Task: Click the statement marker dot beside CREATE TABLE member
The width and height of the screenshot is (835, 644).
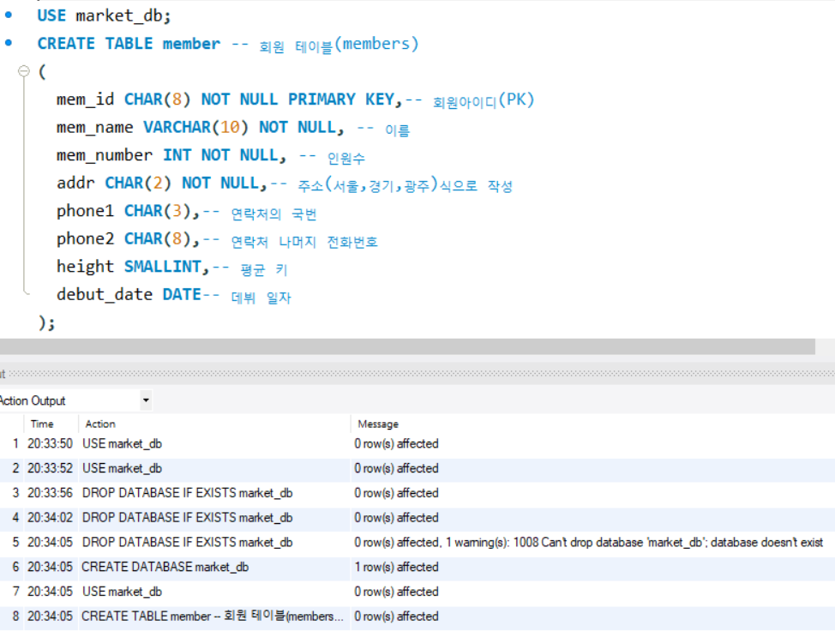Action: pos(8,43)
